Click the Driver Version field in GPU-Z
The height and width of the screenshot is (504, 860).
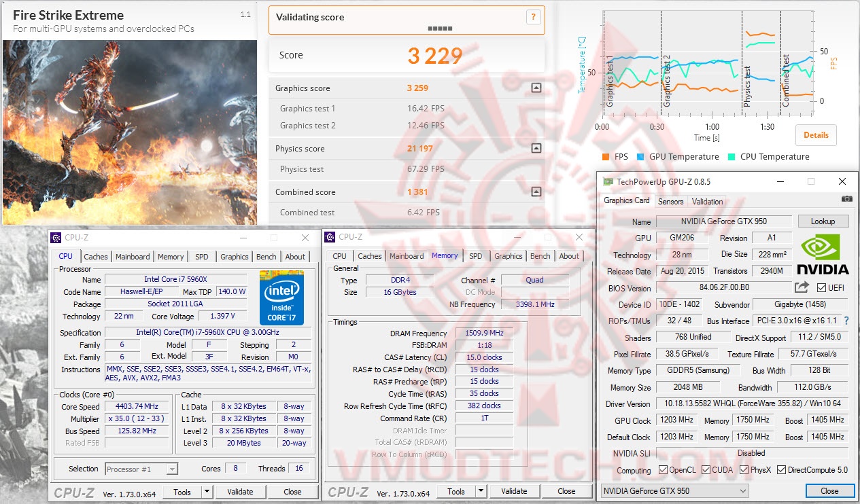(752, 403)
